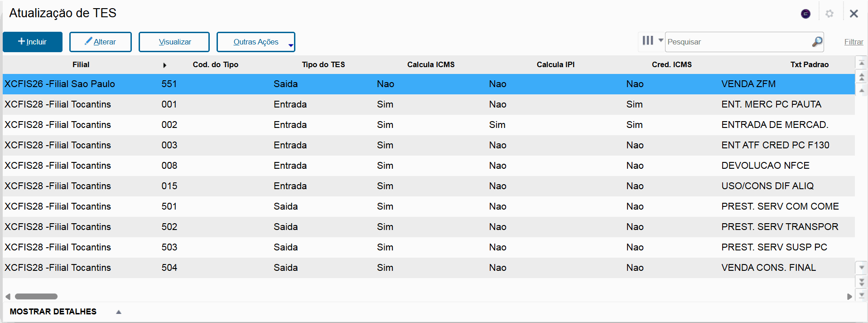Select code 008 cell
868x323 pixels.
169,166
